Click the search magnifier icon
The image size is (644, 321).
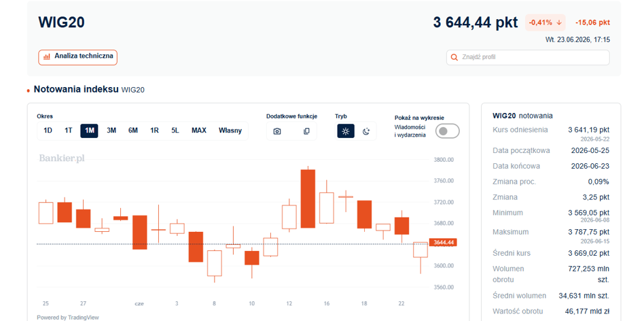point(454,58)
